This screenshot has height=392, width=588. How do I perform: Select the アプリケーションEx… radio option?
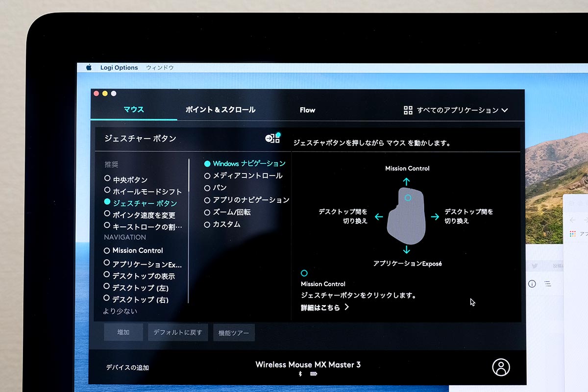click(x=143, y=264)
